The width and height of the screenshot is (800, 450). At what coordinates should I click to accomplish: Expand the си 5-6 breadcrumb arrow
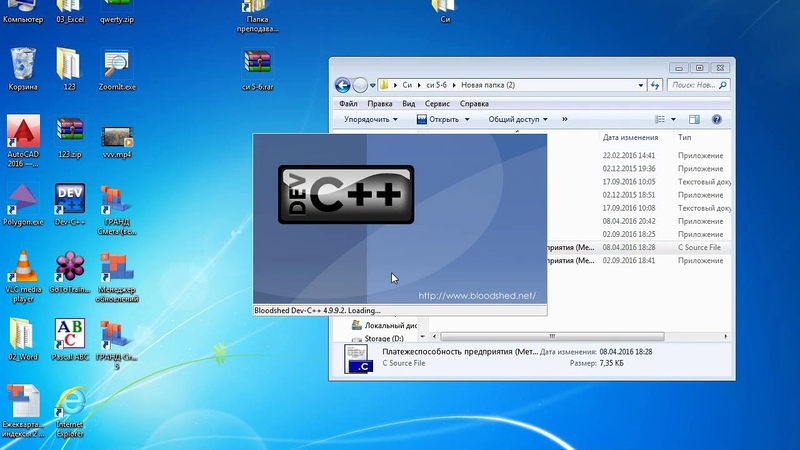pyautogui.click(x=454, y=85)
